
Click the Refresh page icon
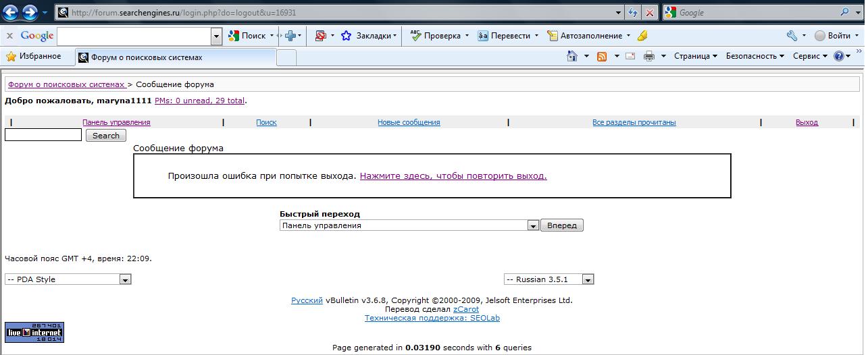tap(633, 12)
